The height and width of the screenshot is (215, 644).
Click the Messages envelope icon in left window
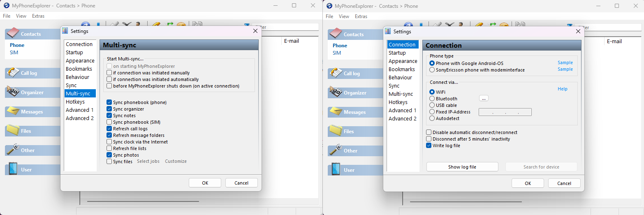(x=13, y=111)
